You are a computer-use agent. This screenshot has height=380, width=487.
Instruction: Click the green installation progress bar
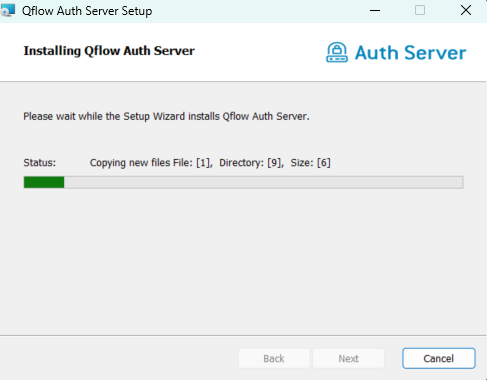[243, 182]
